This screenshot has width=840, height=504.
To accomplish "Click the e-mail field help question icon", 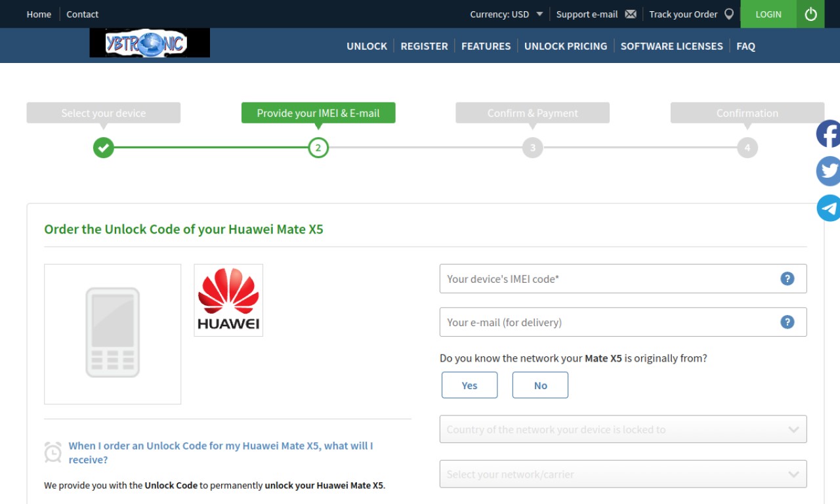I will [787, 322].
